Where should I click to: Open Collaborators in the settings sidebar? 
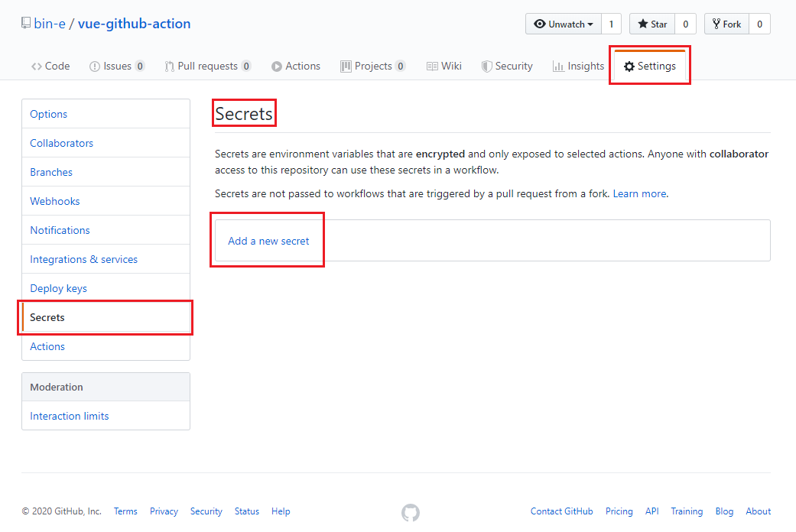coord(106,143)
